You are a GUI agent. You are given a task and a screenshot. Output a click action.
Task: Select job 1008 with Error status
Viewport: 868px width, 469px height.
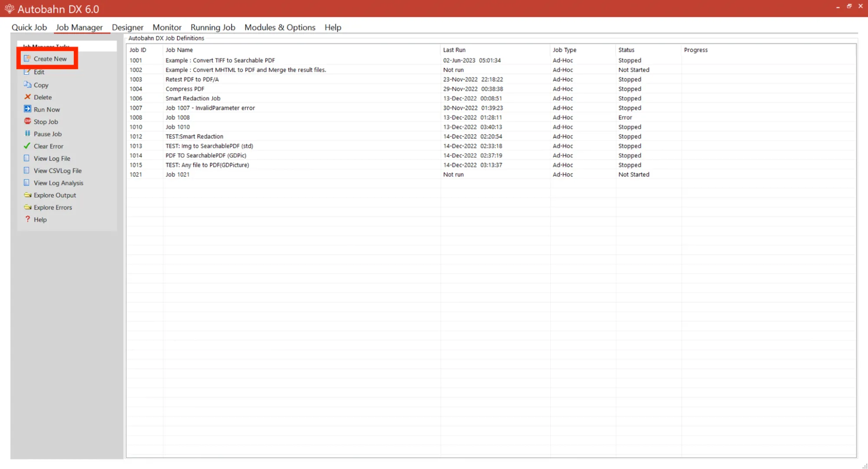(178, 117)
